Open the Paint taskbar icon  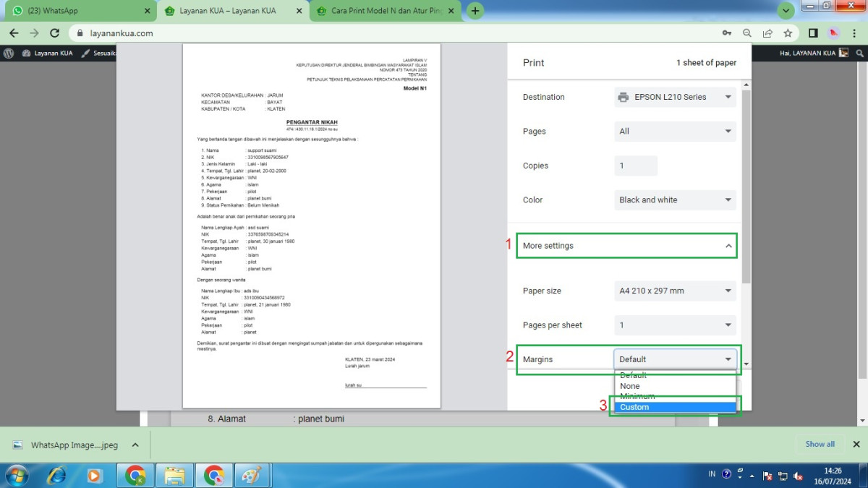click(x=252, y=475)
